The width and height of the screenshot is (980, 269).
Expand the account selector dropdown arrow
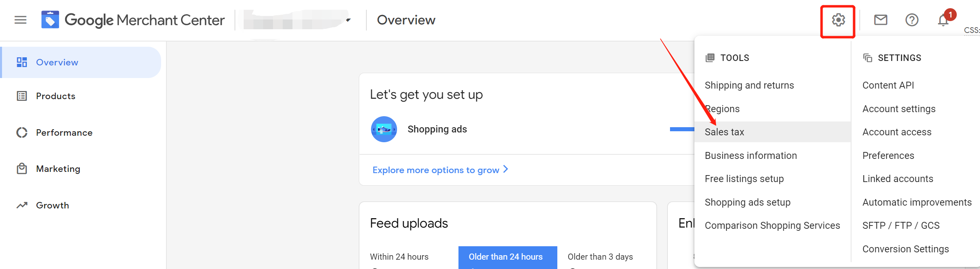pyautogui.click(x=348, y=20)
